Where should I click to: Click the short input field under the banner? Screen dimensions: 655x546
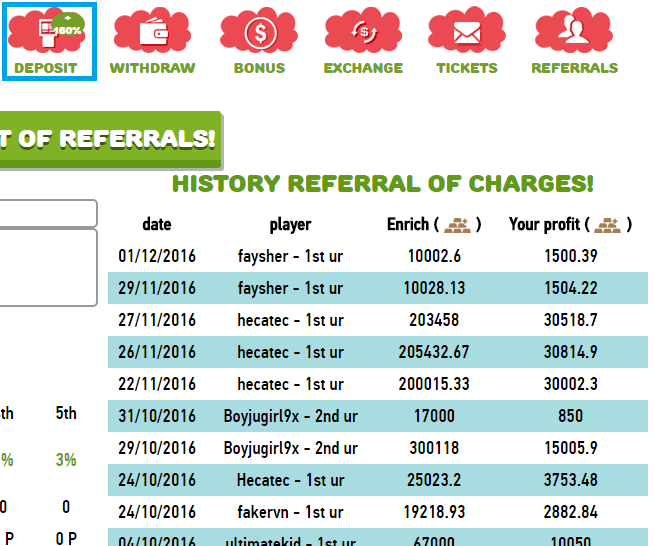pos(48,213)
